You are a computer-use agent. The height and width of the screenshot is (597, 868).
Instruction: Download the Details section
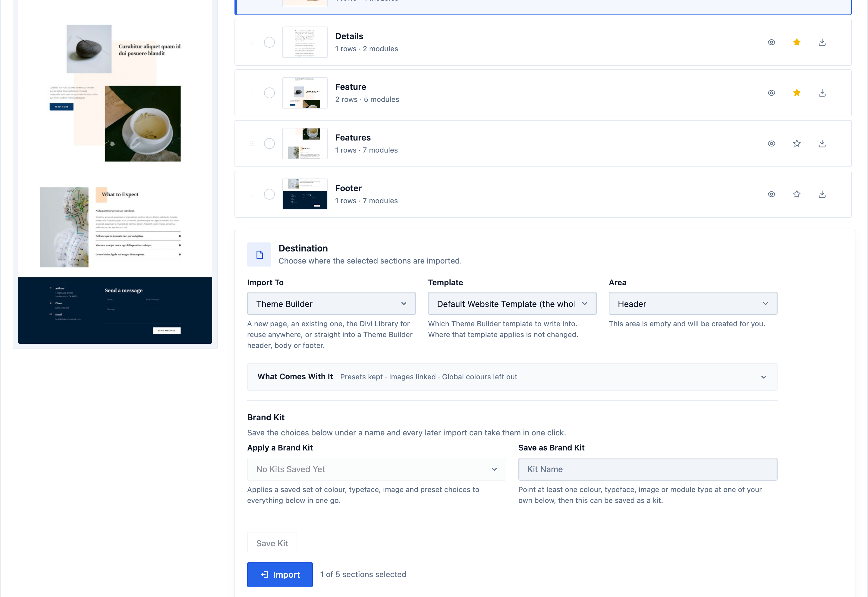point(822,42)
